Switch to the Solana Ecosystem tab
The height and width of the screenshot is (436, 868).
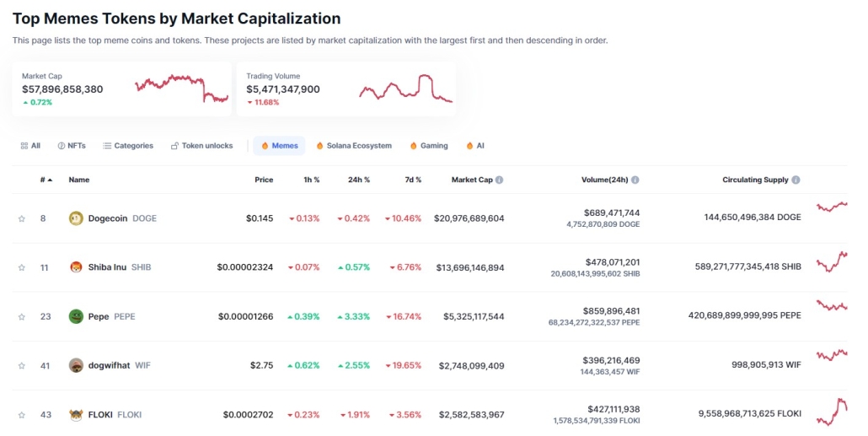(x=354, y=146)
